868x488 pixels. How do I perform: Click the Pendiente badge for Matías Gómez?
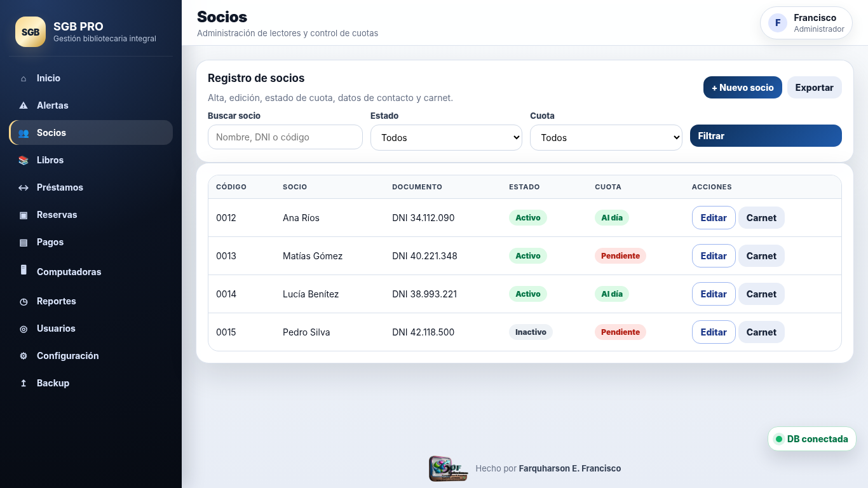click(620, 255)
